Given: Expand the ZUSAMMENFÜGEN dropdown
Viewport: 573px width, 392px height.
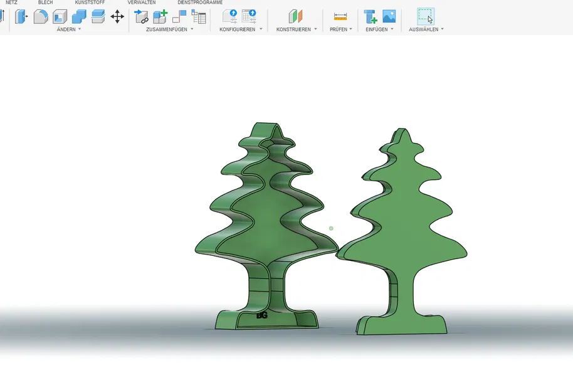Looking at the screenshot, I should pos(169,29).
